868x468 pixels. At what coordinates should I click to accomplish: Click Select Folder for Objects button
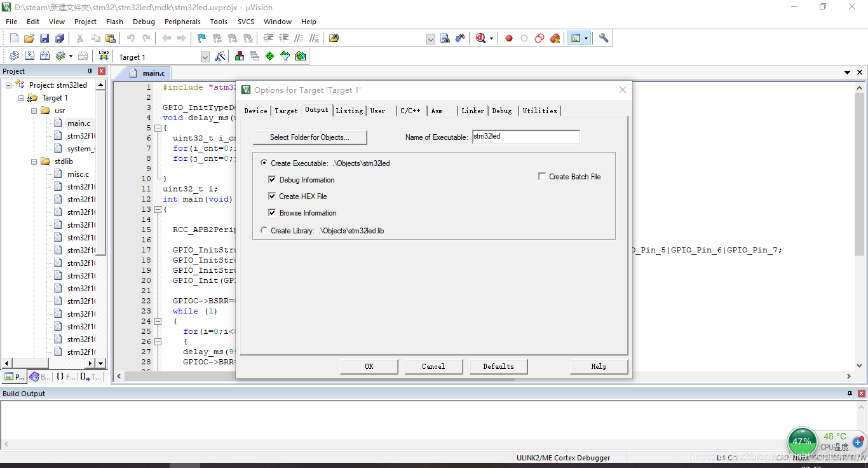click(x=309, y=137)
